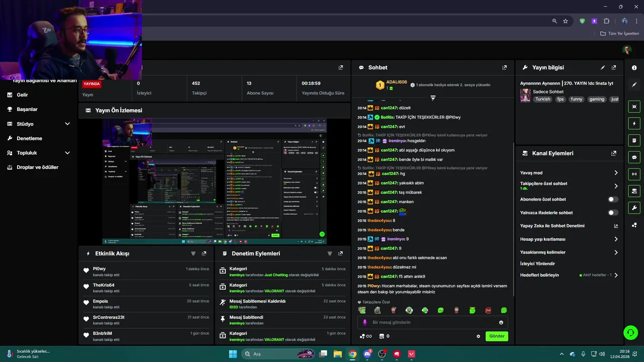Open chat settings gear icon
The width and height of the screenshot is (644, 362).
(478, 336)
